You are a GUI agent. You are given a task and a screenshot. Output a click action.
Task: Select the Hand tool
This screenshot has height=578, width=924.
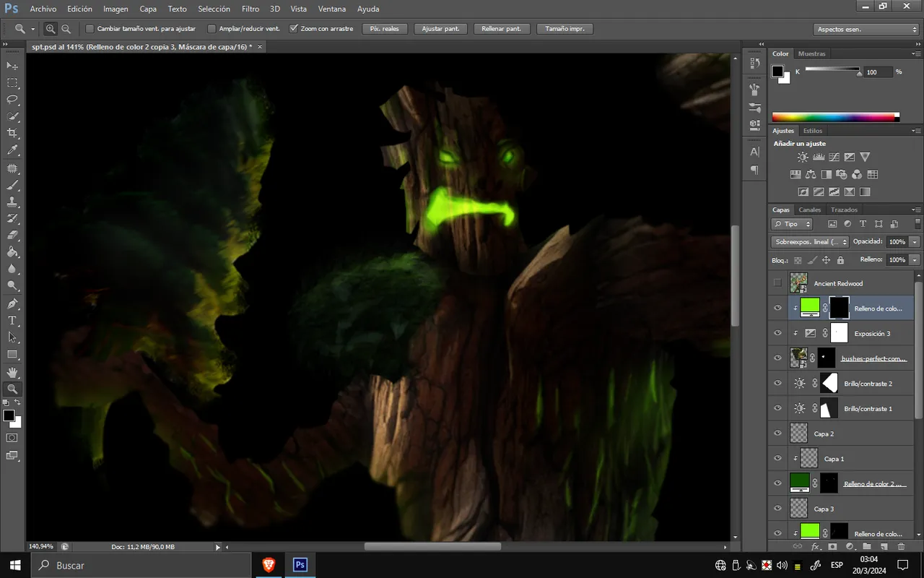coord(12,372)
